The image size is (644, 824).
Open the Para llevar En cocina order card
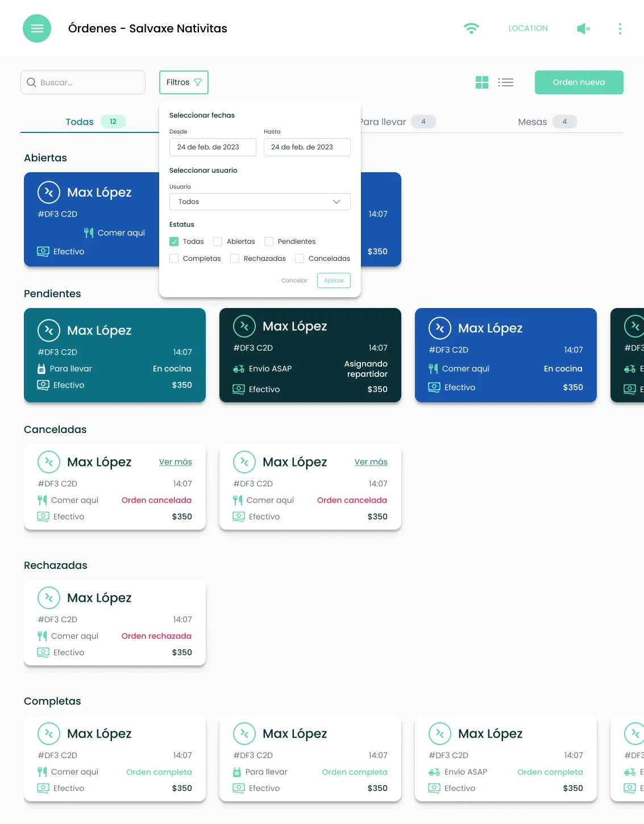(115, 355)
